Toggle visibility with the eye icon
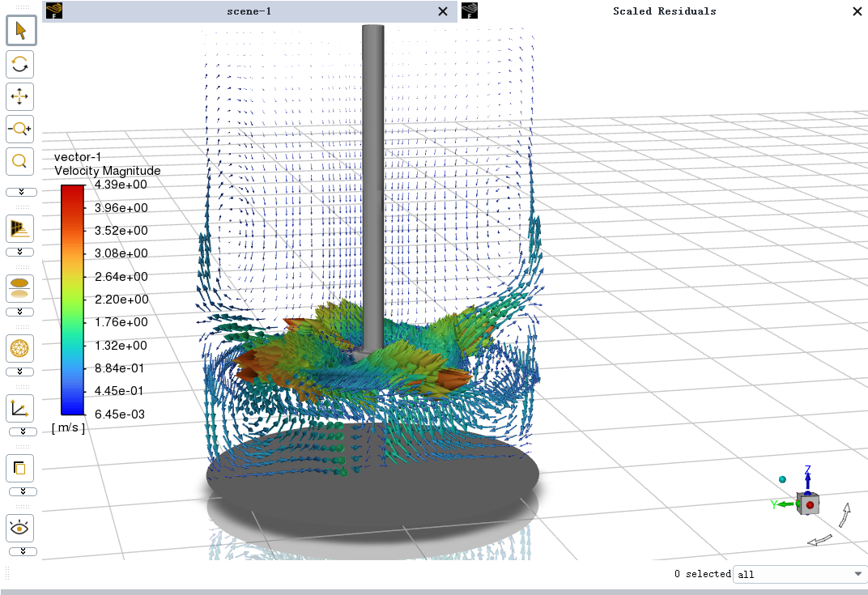868x595 pixels. pos(20,528)
